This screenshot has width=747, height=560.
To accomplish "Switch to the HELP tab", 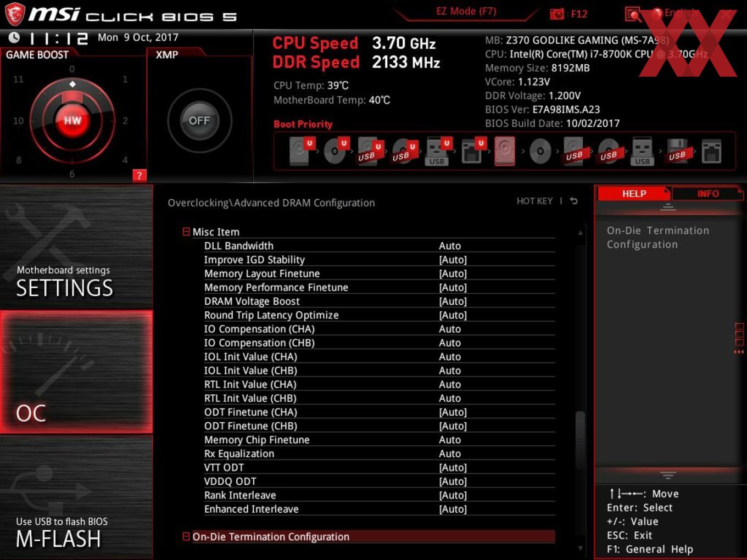I will coord(634,194).
